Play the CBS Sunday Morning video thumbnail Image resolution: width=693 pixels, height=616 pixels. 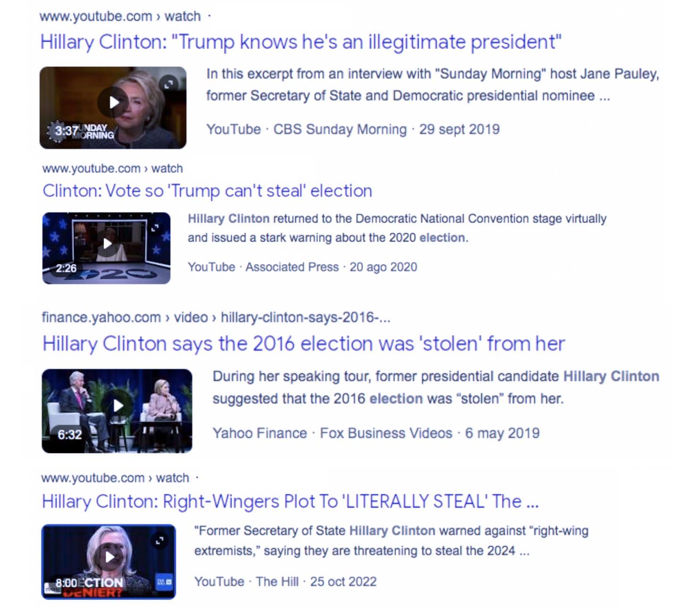pyautogui.click(x=114, y=102)
